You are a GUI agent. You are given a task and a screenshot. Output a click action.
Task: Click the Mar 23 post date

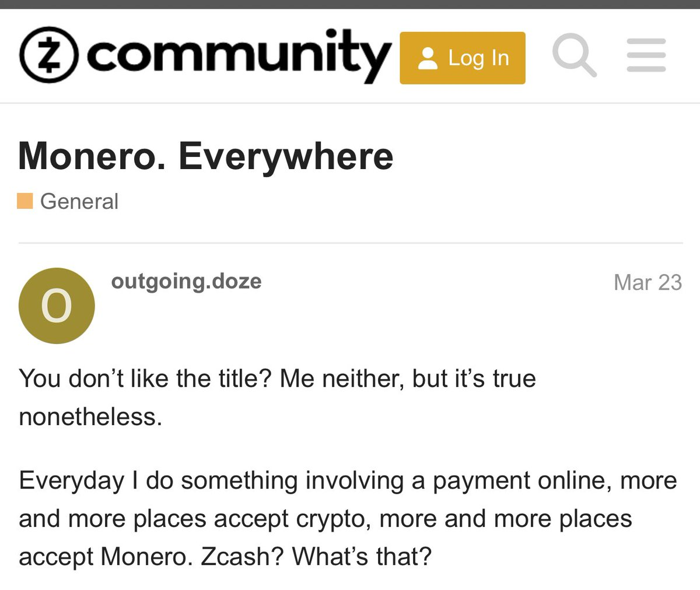click(x=647, y=282)
